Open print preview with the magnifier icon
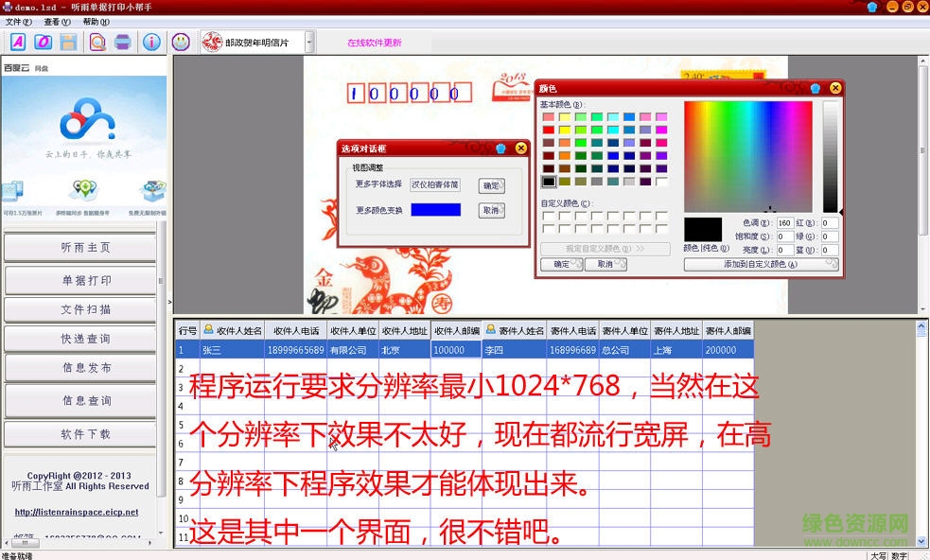This screenshot has height=560, width=930. pos(97,43)
